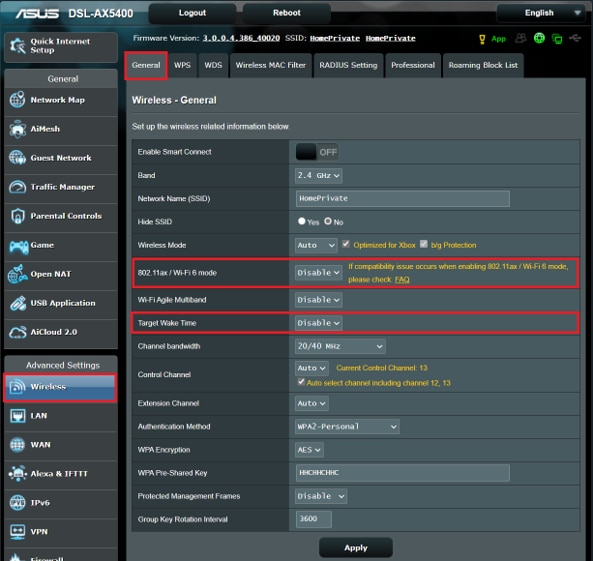Toggle auto select channel 12, 13 checkbox
593x561 pixels.
coord(301,382)
